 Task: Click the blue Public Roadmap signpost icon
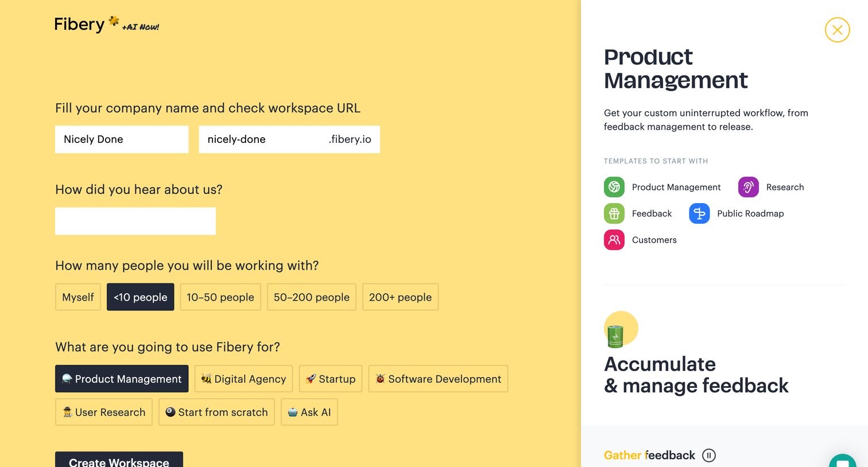point(699,213)
